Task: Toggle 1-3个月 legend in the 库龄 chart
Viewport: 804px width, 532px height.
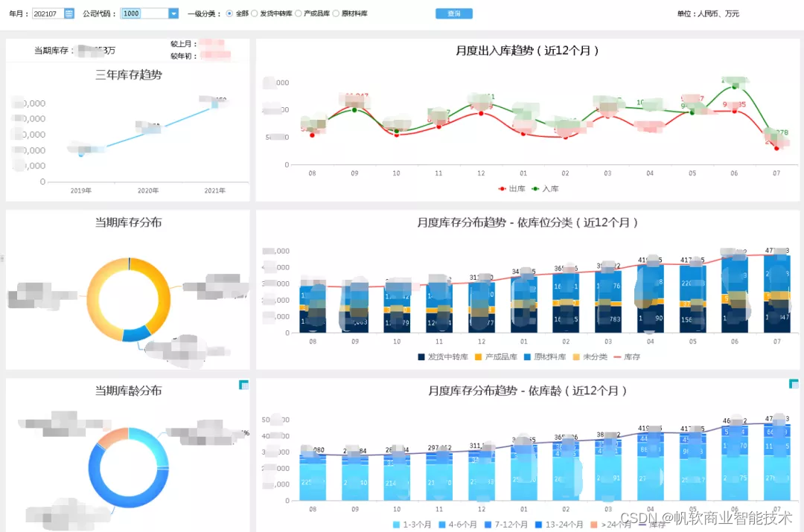Action: tap(412, 525)
